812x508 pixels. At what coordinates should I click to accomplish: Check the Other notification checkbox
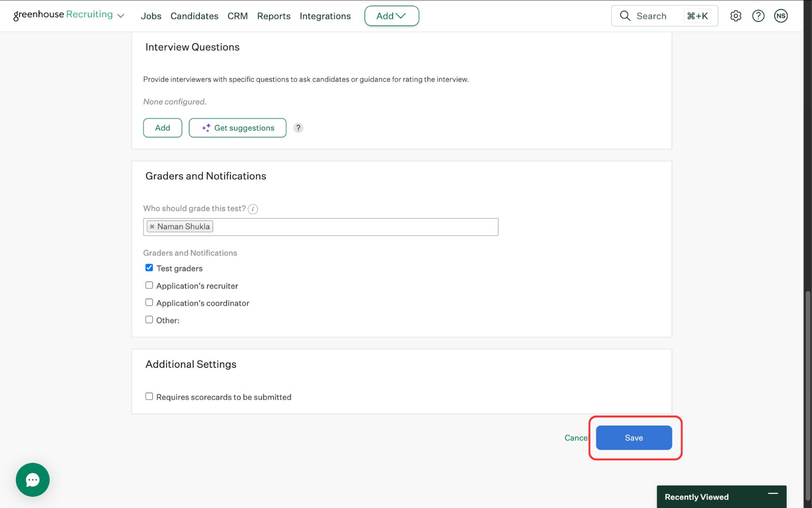point(149,320)
